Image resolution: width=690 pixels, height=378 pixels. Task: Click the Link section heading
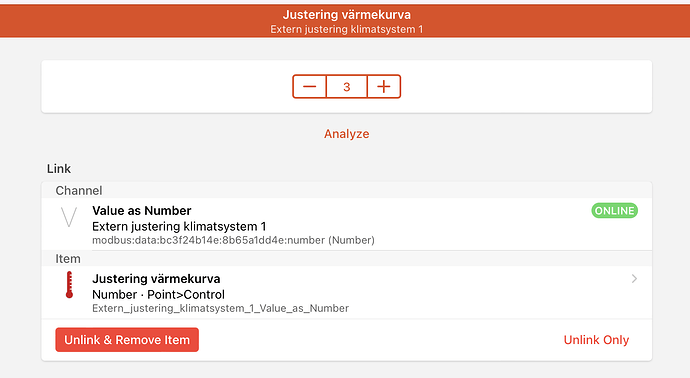pyautogui.click(x=59, y=169)
